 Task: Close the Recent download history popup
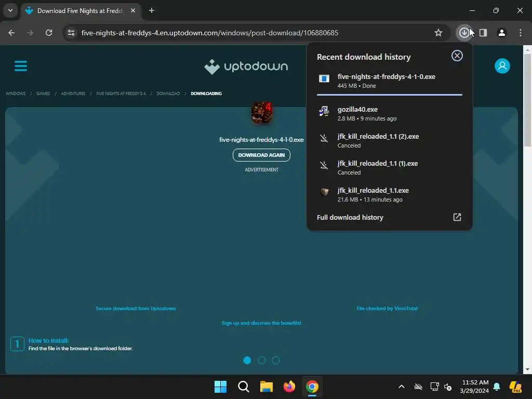tap(457, 56)
